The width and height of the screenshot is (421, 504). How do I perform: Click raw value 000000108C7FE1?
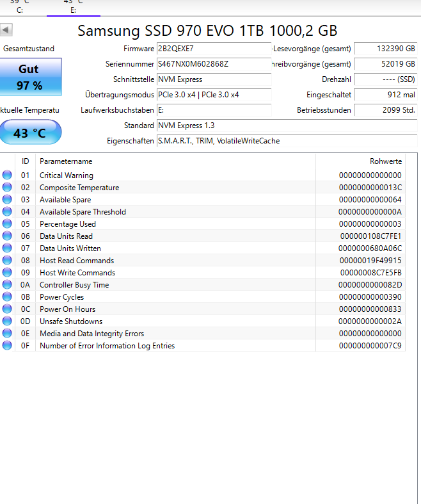[370, 236]
